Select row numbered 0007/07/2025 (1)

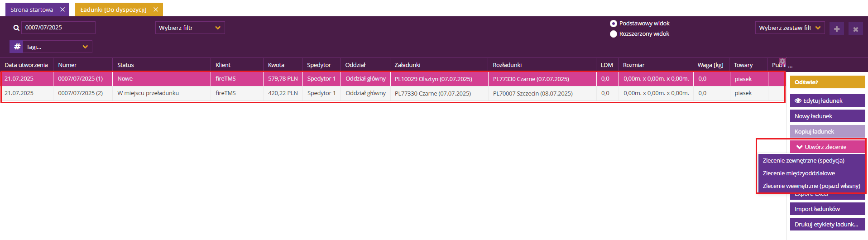(x=392, y=79)
